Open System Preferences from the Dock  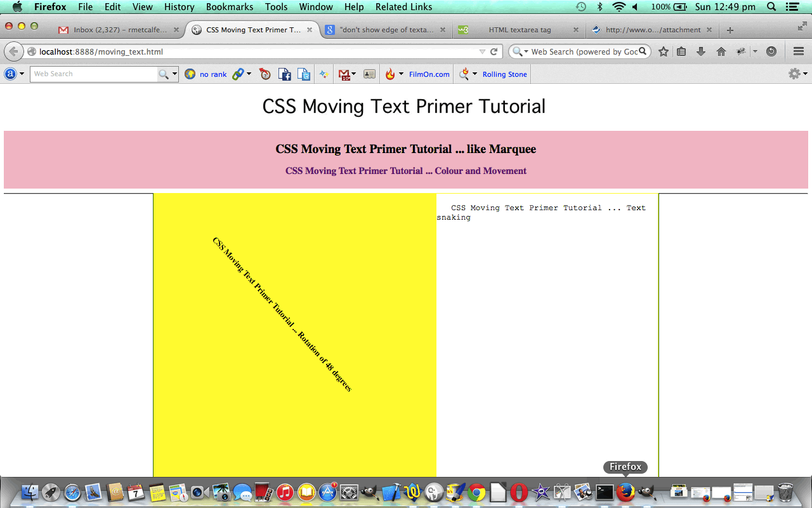coord(349,492)
